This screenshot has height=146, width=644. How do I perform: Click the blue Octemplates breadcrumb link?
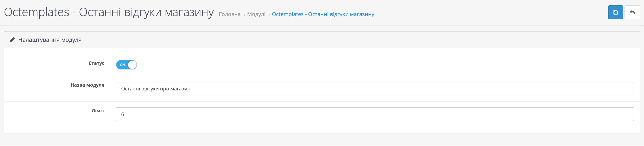pyautogui.click(x=323, y=14)
